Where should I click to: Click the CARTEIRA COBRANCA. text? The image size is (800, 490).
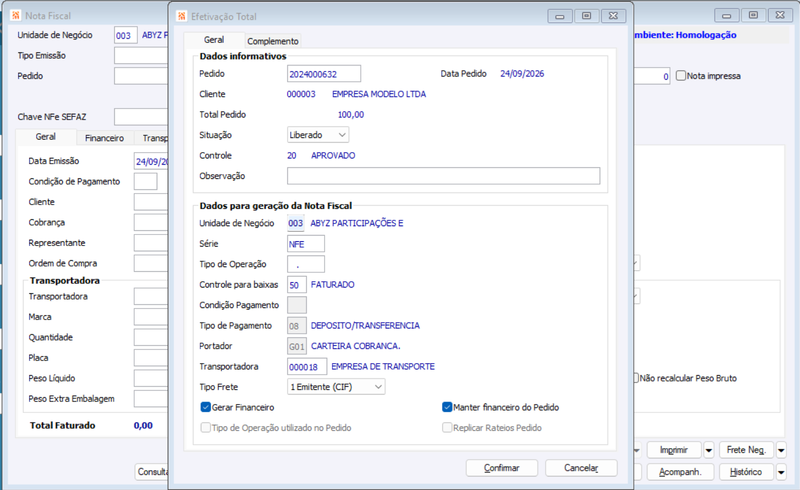356,346
